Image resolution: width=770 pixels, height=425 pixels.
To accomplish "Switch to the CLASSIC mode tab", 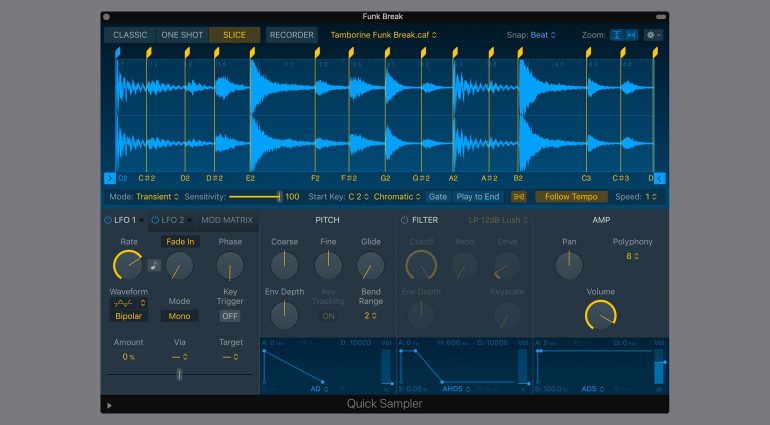I will pos(130,35).
